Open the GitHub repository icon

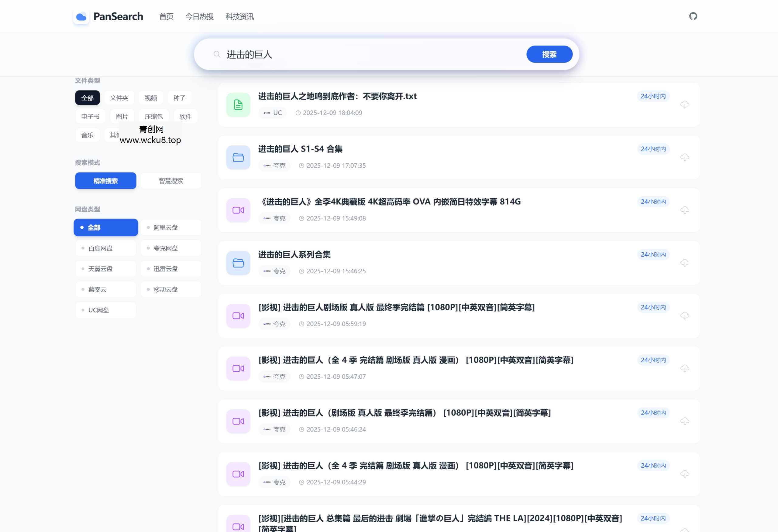pyautogui.click(x=694, y=16)
